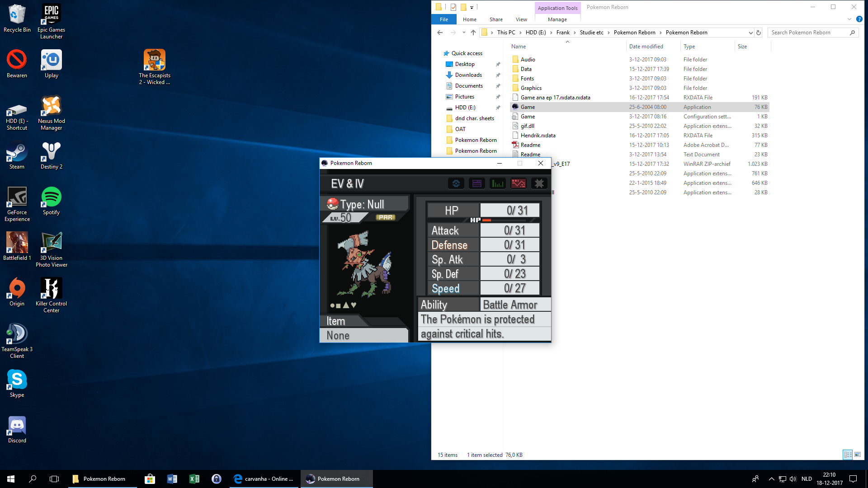Click the Explorer Back arrow
Viewport: 868px width, 488px height.
440,33
